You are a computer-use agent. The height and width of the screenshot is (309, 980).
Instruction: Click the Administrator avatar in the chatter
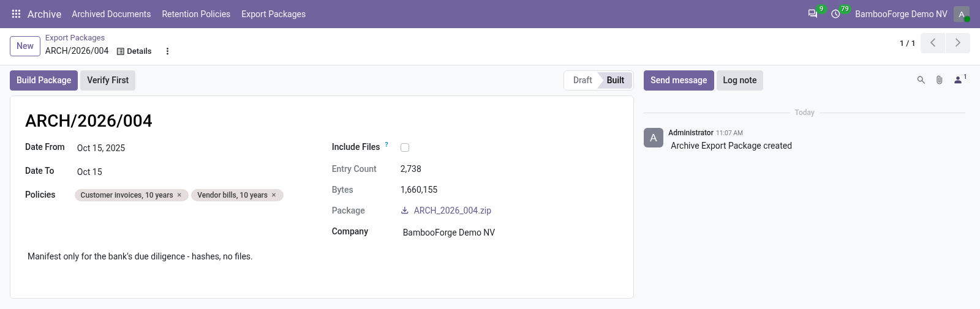tap(654, 138)
